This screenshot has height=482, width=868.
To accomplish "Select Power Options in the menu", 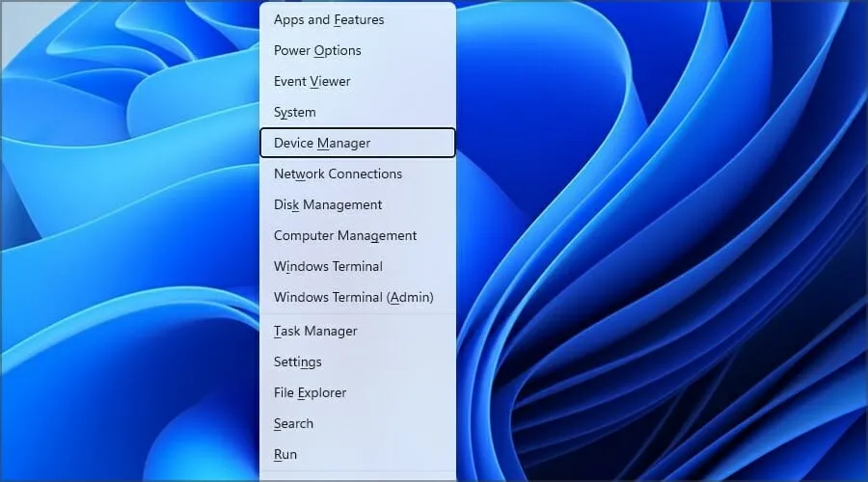I will coord(317,51).
